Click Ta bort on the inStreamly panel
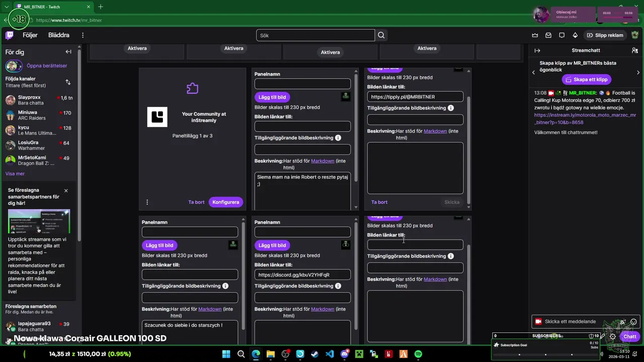This screenshot has height=362, width=644. 196,202
